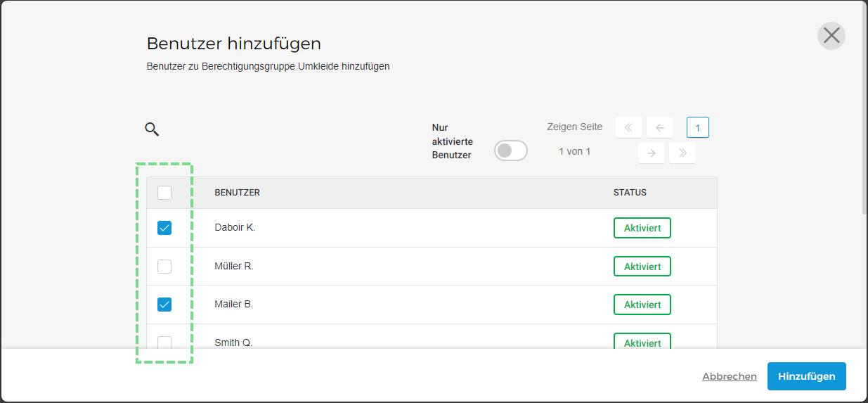Screen dimensions: 868x403
Task: Close the dialog with the X icon
Action: (831, 35)
